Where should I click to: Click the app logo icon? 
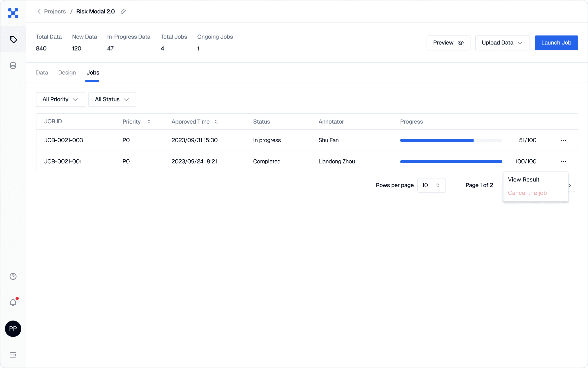pos(13,13)
